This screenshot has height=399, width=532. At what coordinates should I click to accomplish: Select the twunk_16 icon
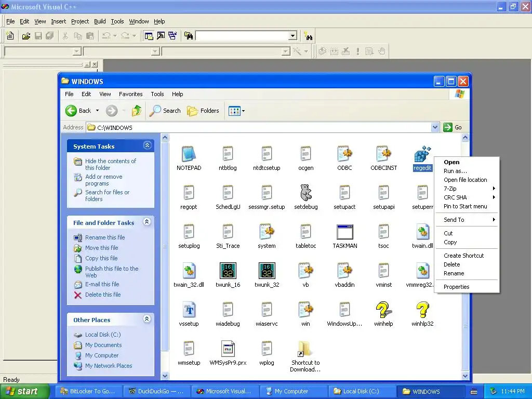[228, 271]
